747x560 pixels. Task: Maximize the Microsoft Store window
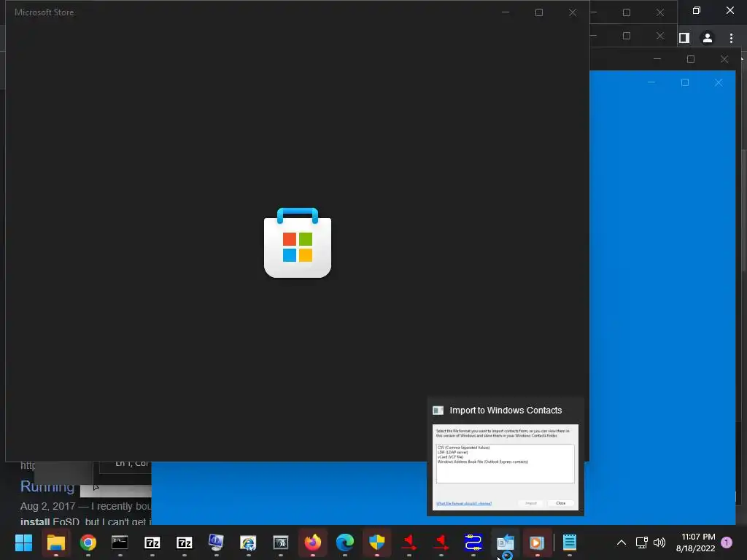click(x=539, y=13)
